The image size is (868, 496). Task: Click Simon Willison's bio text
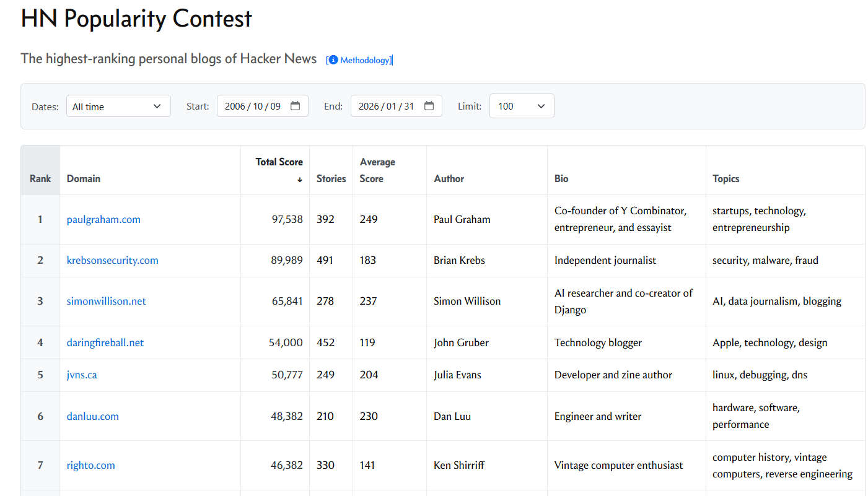(x=624, y=301)
